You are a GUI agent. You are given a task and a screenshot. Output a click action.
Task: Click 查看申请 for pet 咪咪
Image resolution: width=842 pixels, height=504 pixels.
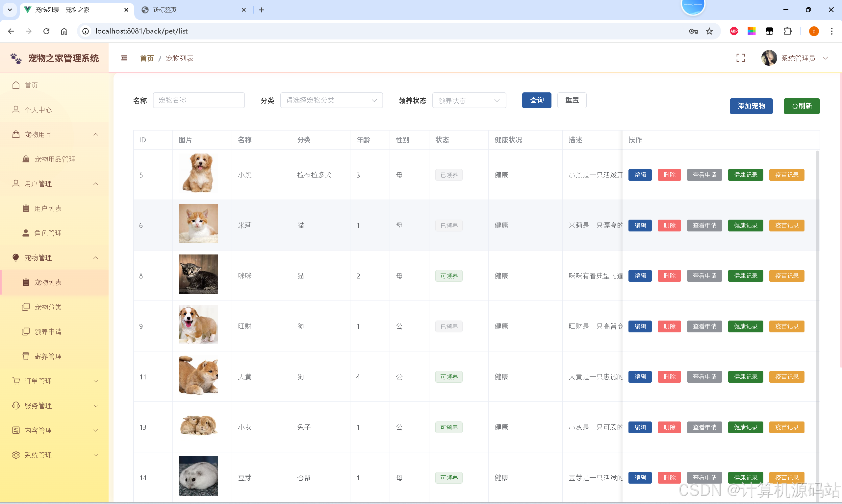tap(704, 276)
